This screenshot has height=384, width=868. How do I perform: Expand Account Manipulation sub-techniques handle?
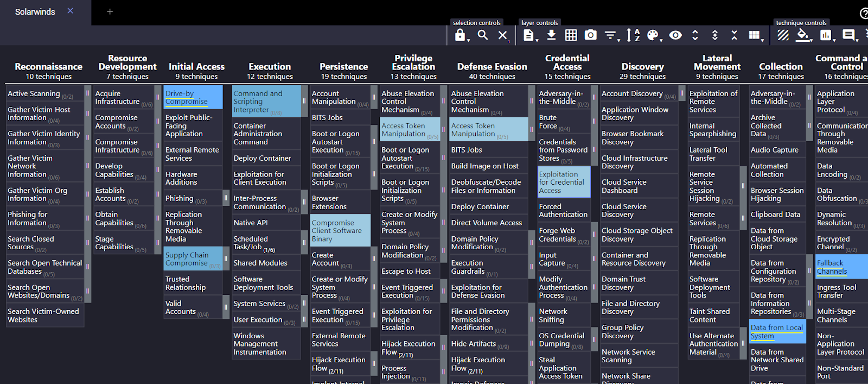[374, 98]
